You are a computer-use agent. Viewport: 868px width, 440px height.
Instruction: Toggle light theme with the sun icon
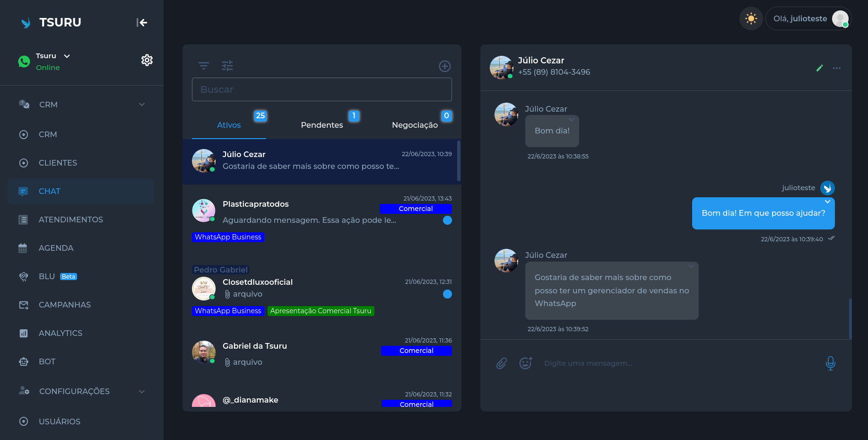click(751, 19)
